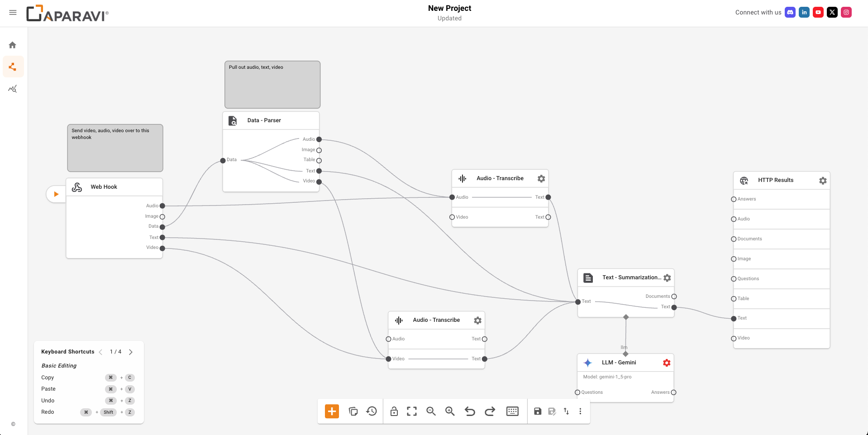Click the Answers input port on HTTP Results

click(x=734, y=199)
